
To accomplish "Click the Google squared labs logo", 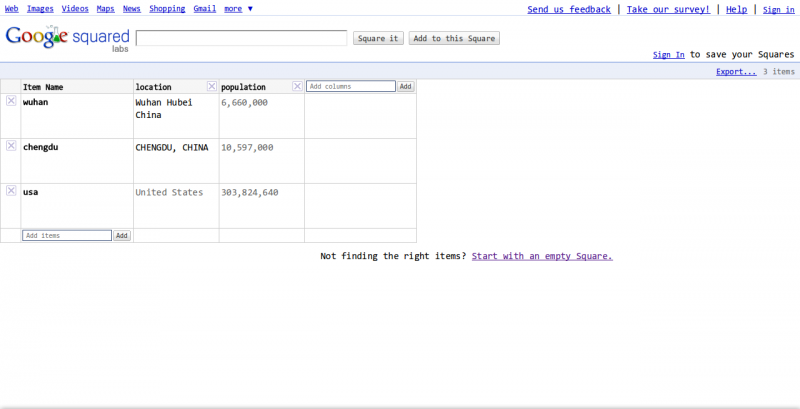I will 67,38.
